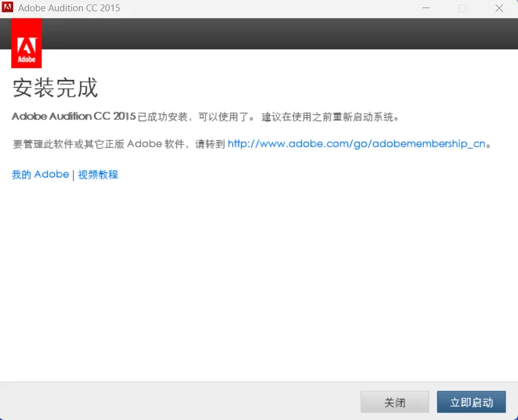Click the 关闭 button
518x420 pixels.
coord(395,402)
